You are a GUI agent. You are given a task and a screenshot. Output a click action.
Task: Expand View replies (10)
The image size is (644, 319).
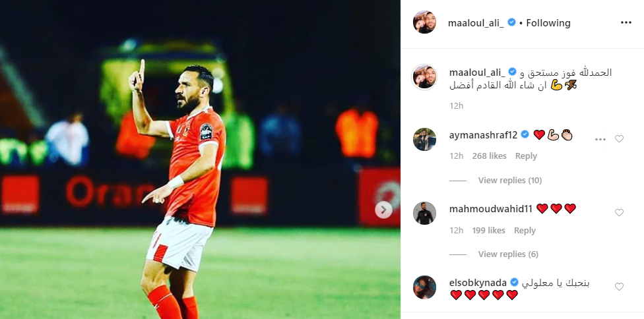pyautogui.click(x=509, y=181)
